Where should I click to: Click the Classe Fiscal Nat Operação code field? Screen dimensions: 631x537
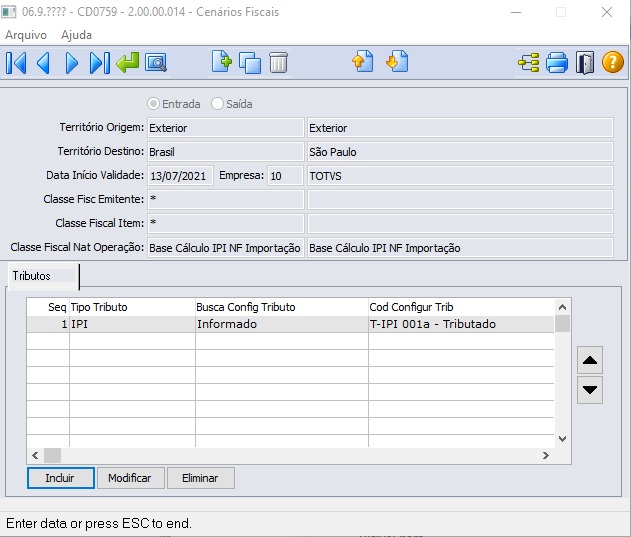point(226,248)
